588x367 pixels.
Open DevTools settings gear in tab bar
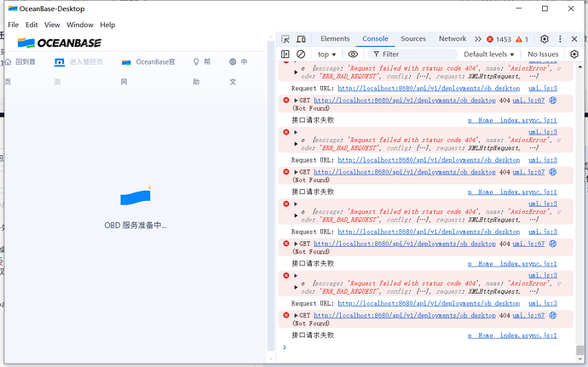(545, 39)
